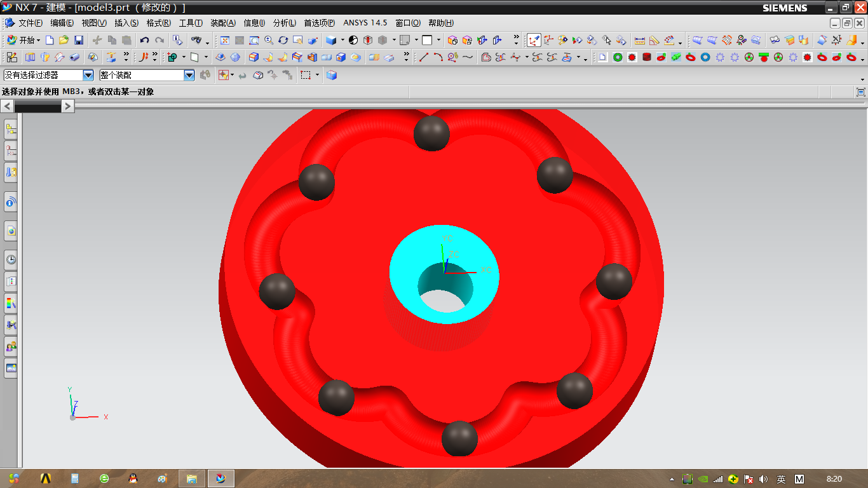This screenshot has width=868, height=488.
Task: Expand the background color dropdown arrow
Action: coord(438,40)
